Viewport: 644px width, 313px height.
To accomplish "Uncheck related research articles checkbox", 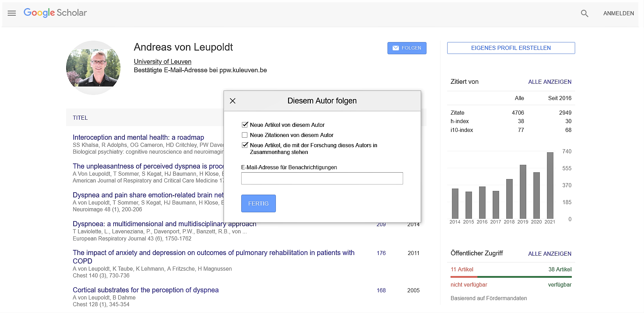I will click(x=245, y=145).
